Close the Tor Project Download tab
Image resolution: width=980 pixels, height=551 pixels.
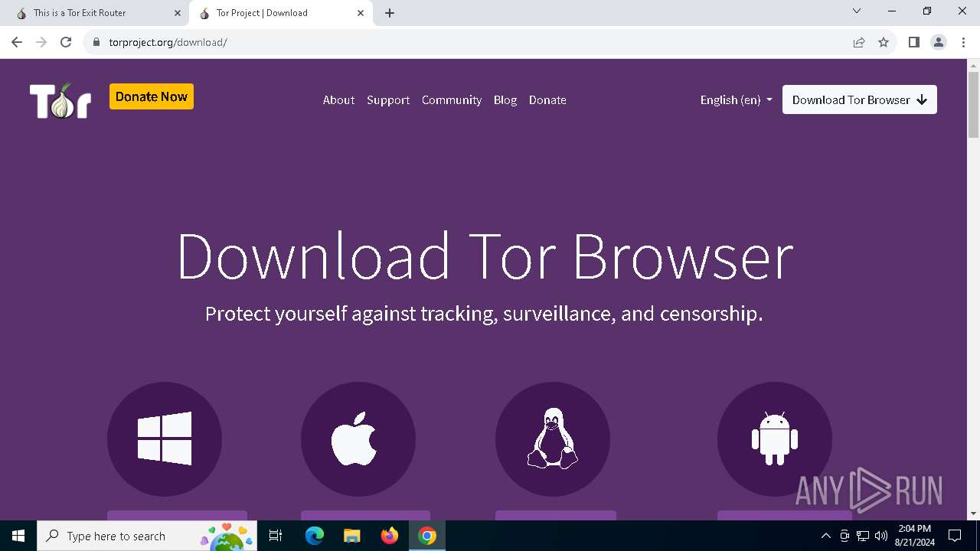tap(361, 13)
